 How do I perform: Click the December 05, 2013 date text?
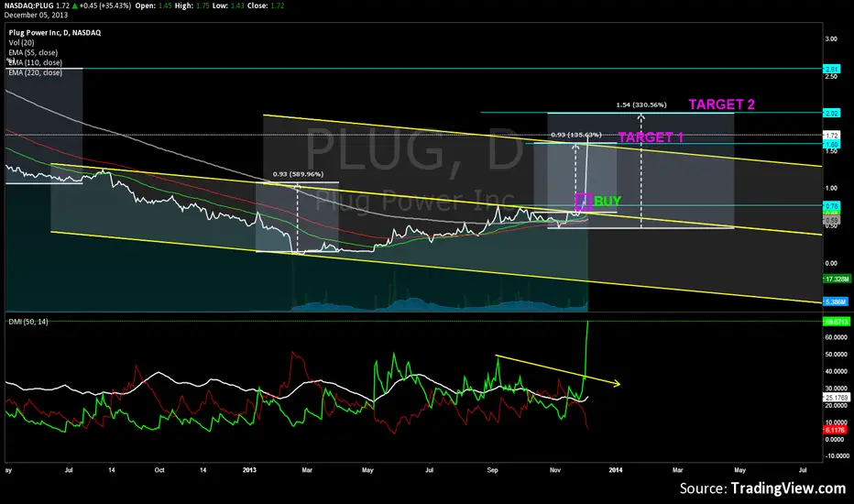36,15
